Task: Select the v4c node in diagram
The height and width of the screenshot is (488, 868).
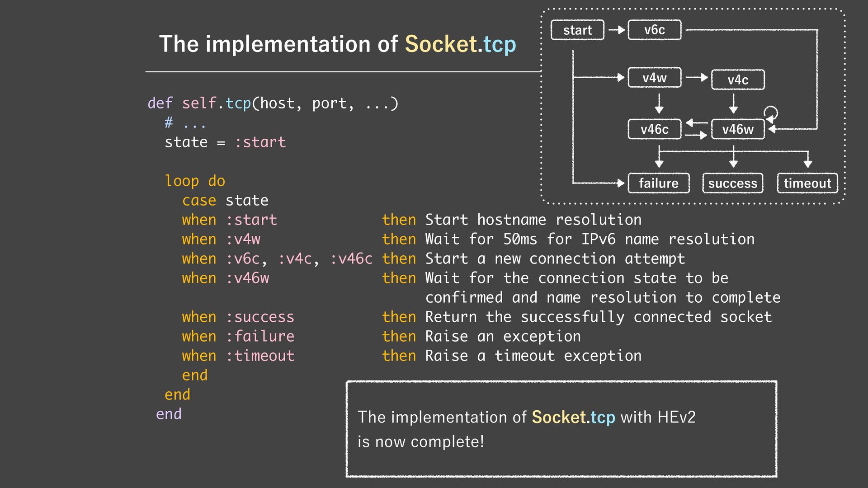Action: 738,80
